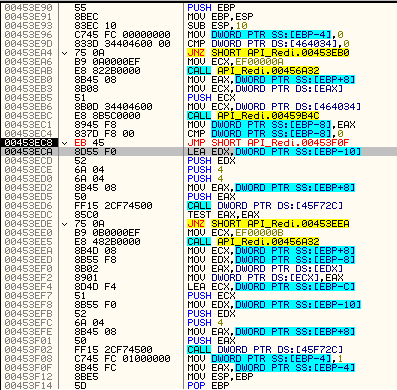
Task: Select PUSH EAX at address 00453ED5
Action: pos(211,196)
